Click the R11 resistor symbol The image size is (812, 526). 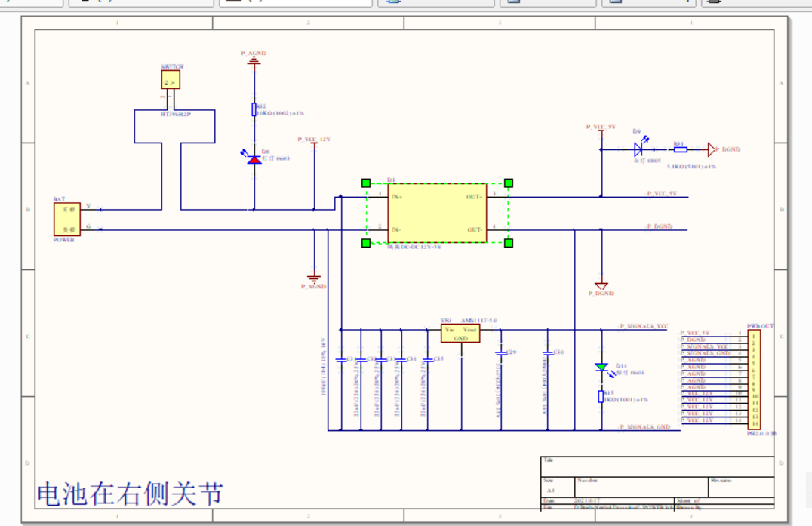click(x=681, y=149)
